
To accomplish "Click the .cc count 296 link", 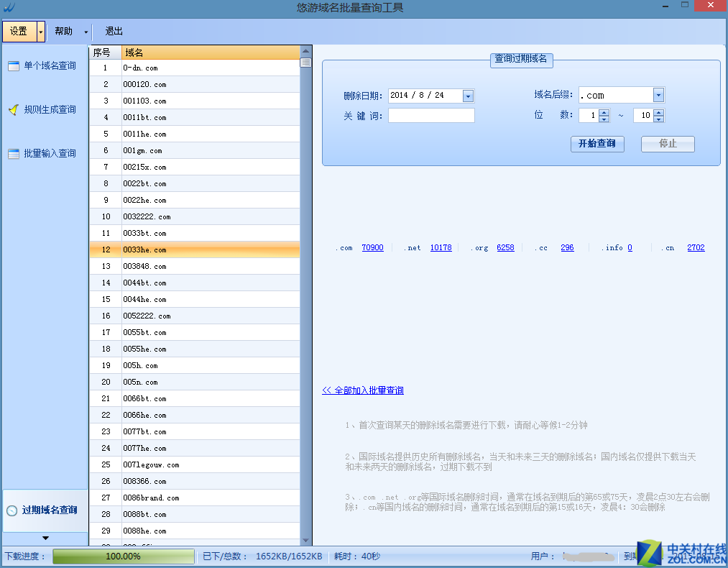I will pos(567,247).
